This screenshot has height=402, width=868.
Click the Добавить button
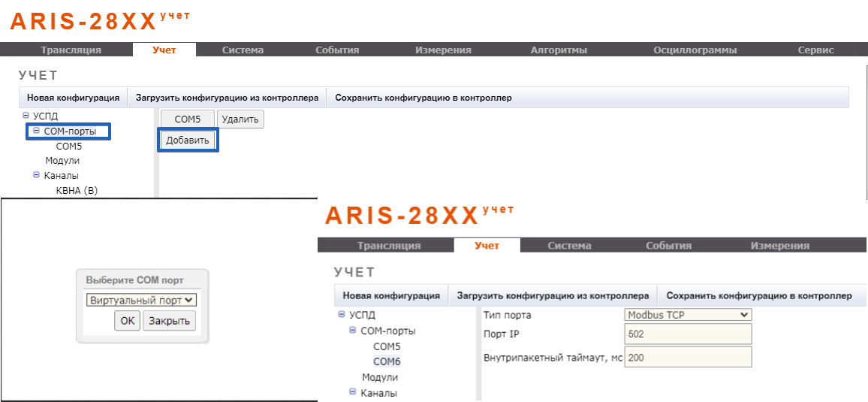[x=188, y=141]
